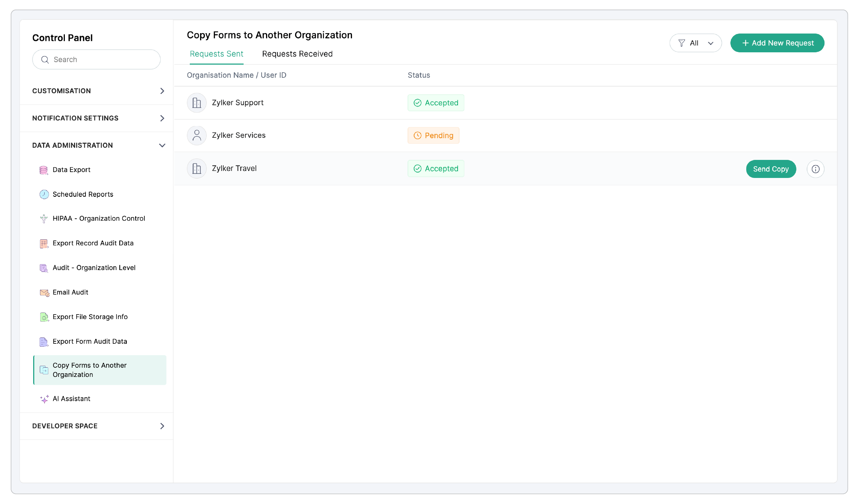This screenshot has width=859, height=504.
Task: Click the Email Audit envelope icon
Action: point(44,293)
